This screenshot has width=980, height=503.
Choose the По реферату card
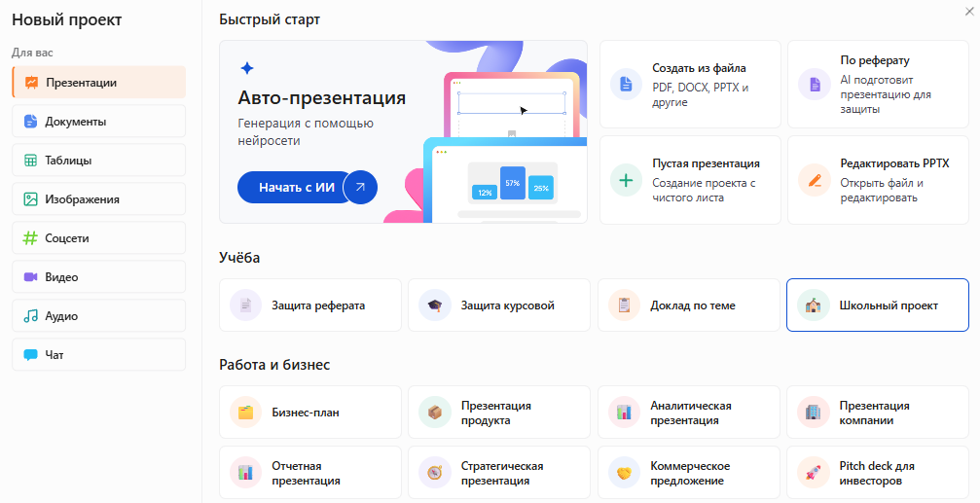pos(878,85)
